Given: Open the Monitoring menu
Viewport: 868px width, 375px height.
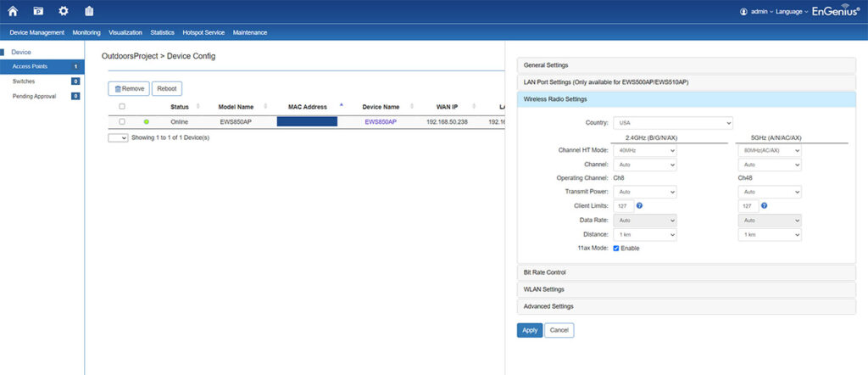Looking at the screenshot, I should coord(86,33).
